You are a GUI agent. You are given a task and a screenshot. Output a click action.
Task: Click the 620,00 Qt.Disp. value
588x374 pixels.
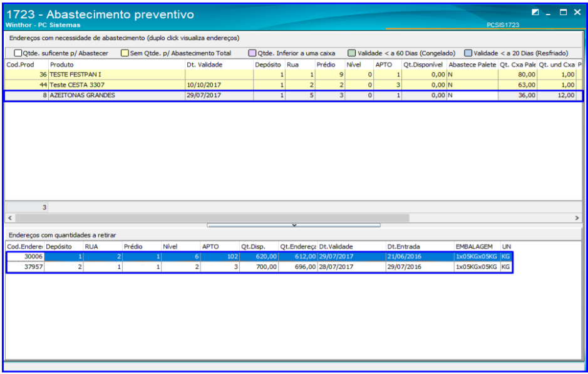click(259, 257)
